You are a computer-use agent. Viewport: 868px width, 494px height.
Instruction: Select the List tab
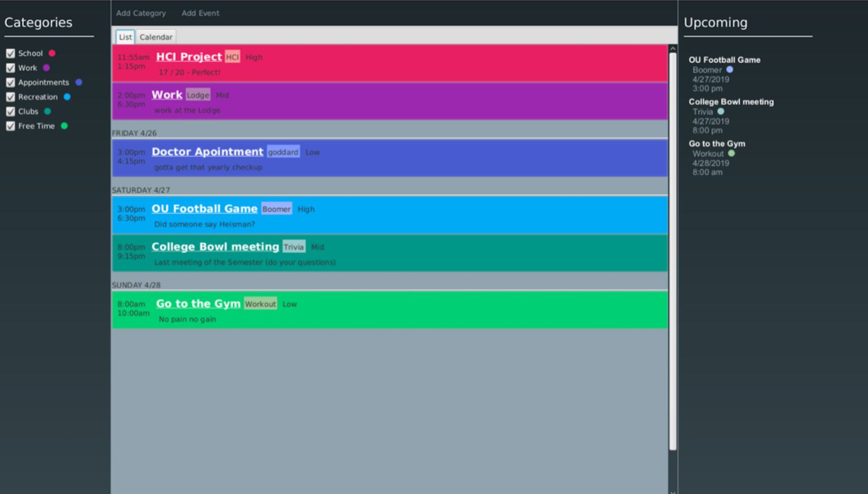[x=125, y=37]
